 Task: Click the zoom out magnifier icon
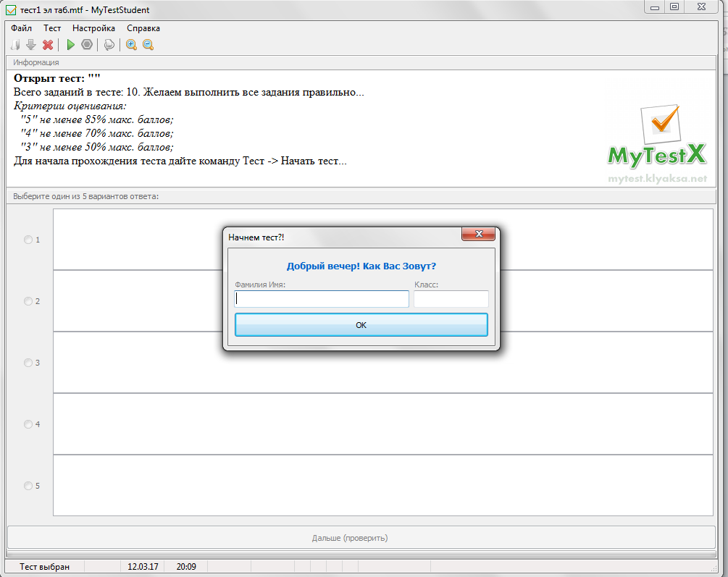148,45
